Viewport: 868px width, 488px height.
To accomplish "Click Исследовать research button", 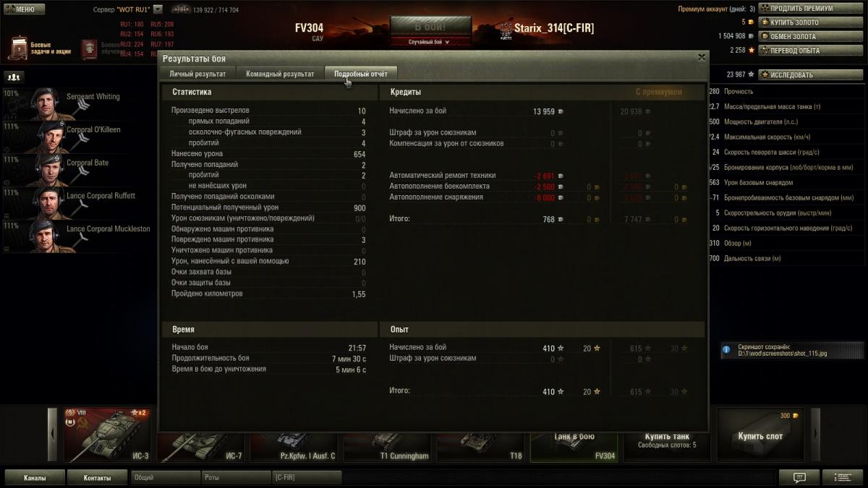I will (811, 74).
